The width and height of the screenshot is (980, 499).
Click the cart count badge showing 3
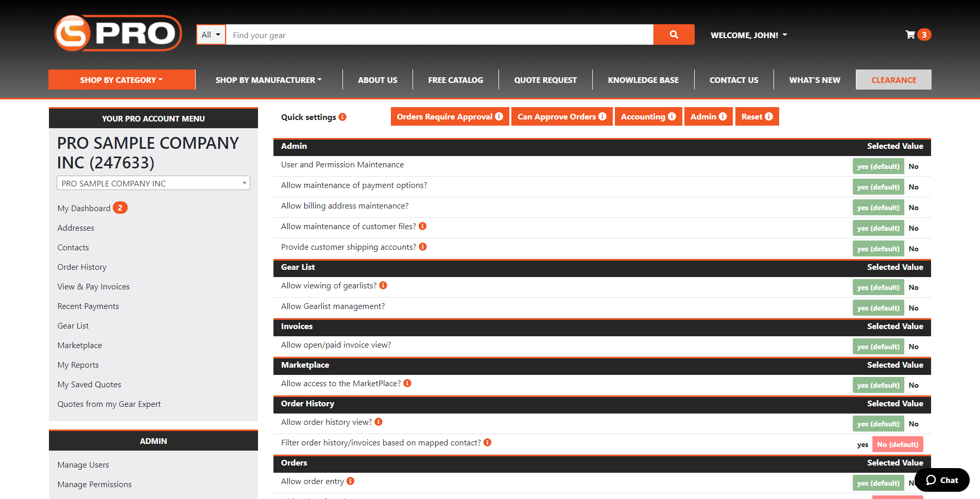point(924,35)
